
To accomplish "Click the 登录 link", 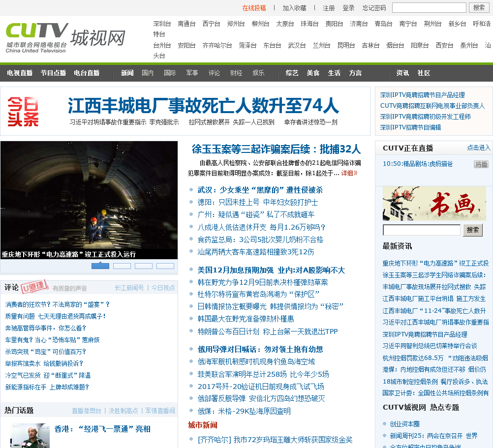I will [348, 8].
